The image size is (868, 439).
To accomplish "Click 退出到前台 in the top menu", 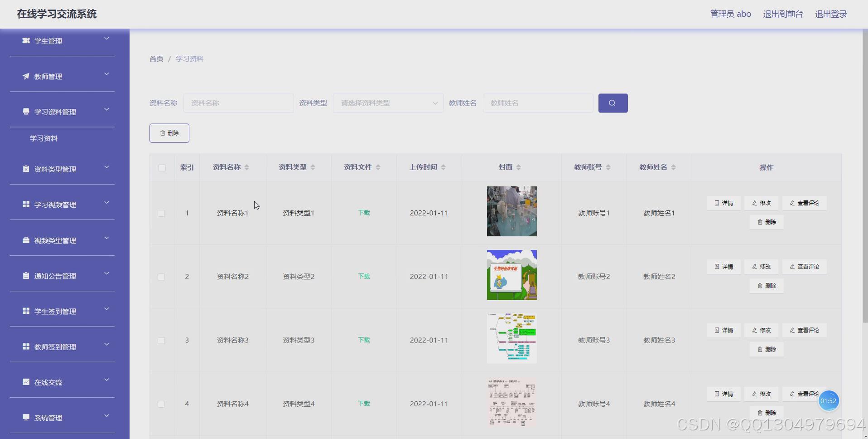I will 782,14.
